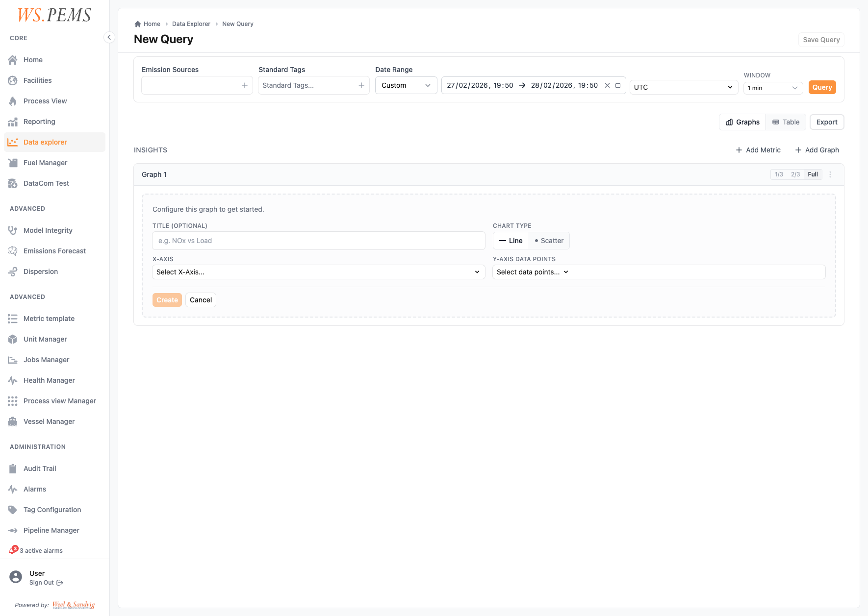The image size is (868, 616).
Task: Open the date range calendar picker icon
Action: point(618,85)
